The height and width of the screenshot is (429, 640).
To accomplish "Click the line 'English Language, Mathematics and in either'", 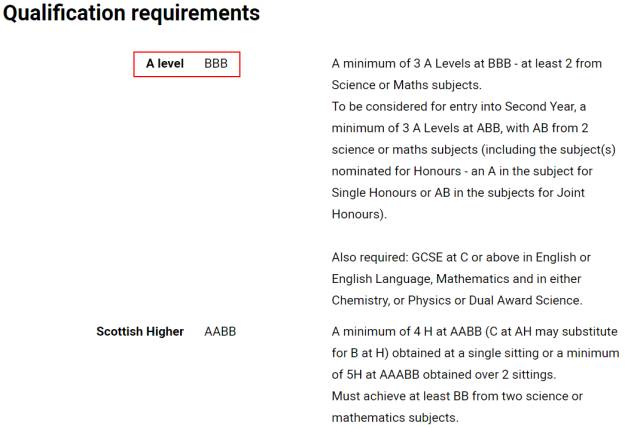I will click(x=456, y=279).
